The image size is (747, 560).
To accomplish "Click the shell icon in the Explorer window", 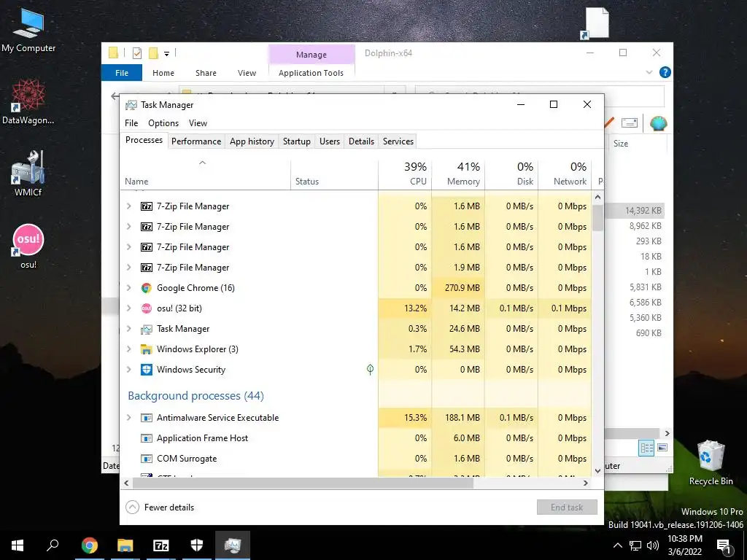I will click(x=658, y=123).
